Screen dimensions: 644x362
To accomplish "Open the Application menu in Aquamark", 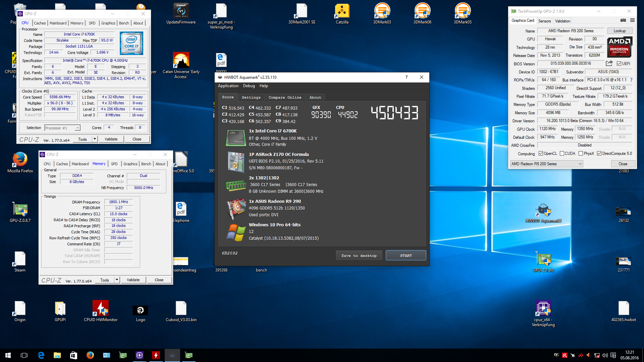I will [x=228, y=86].
